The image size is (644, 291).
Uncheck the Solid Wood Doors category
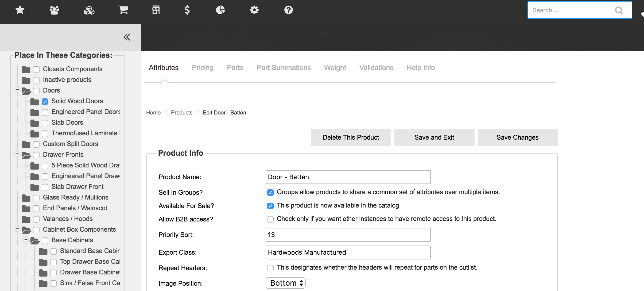point(45,102)
